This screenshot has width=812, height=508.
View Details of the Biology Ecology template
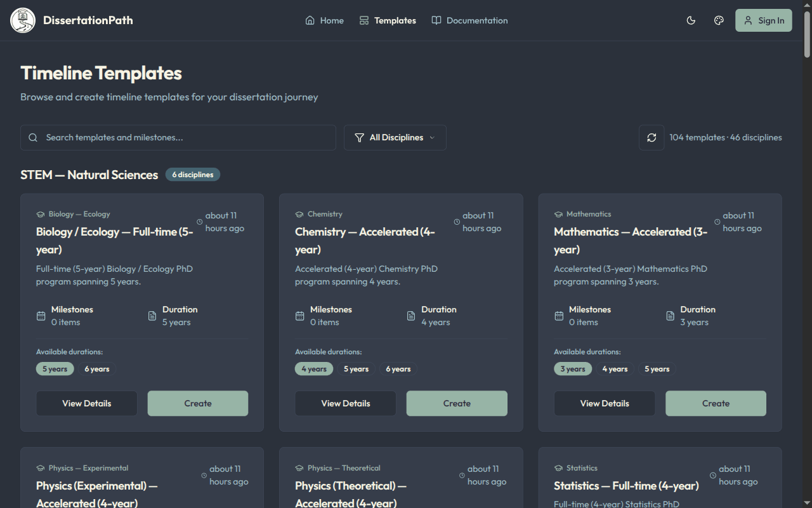[x=86, y=403]
